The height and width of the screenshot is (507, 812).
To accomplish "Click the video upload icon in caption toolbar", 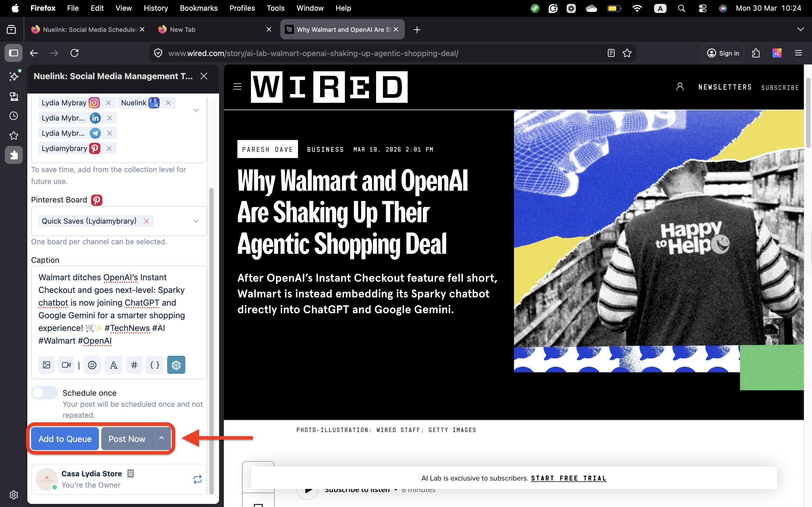I will (x=66, y=365).
